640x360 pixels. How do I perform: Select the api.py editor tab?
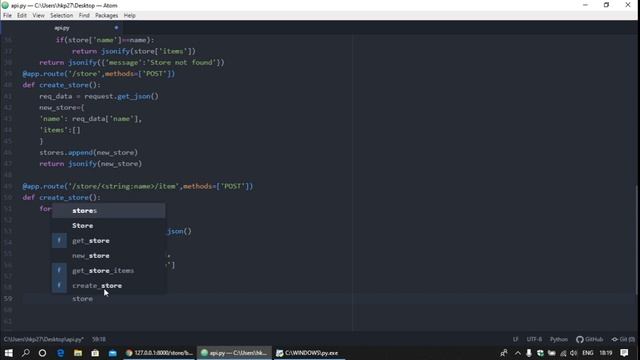(62, 28)
